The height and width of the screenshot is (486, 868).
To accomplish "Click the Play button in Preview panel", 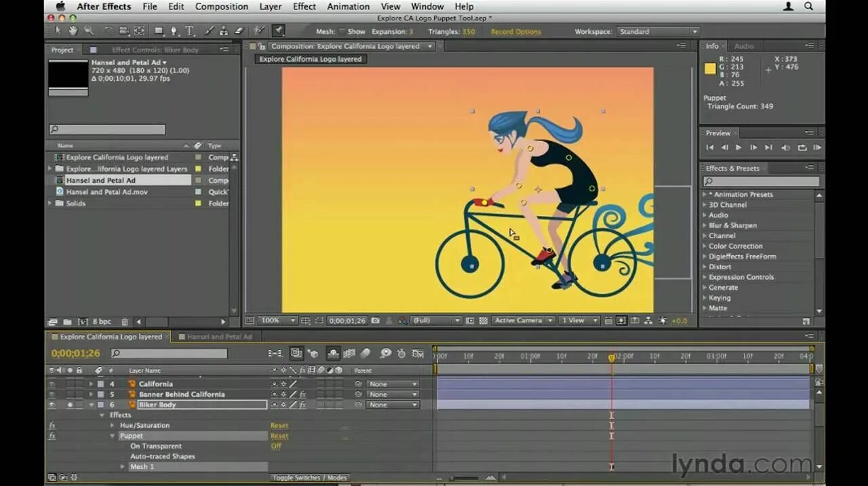I will [x=738, y=147].
